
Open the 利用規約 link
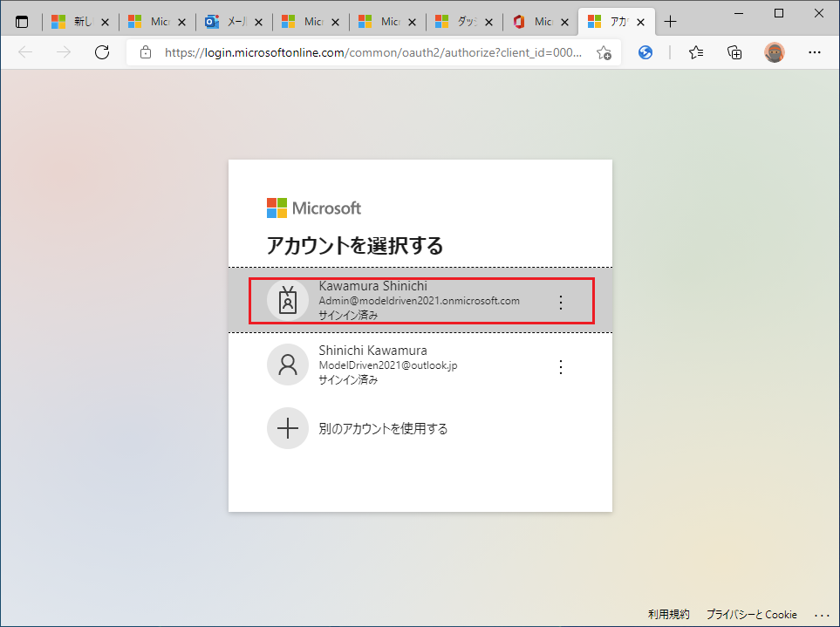pos(668,614)
